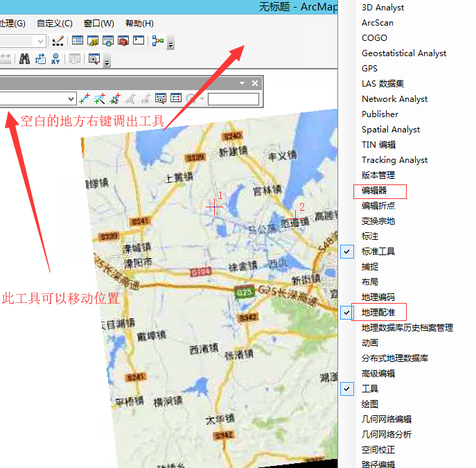Enable the Tracking Analyst toolbar
The width and height of the screenshot is (476, 468).
coord(395,160)
